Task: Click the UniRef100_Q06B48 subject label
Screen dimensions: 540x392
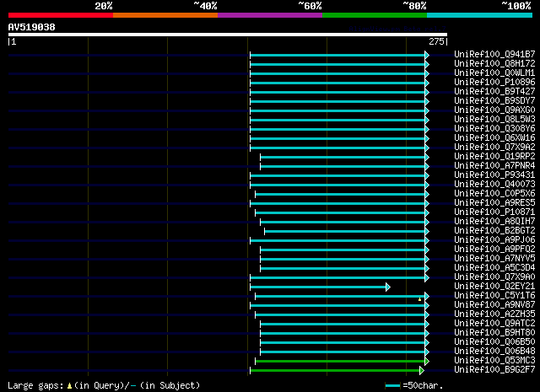Action: [494, 351]
